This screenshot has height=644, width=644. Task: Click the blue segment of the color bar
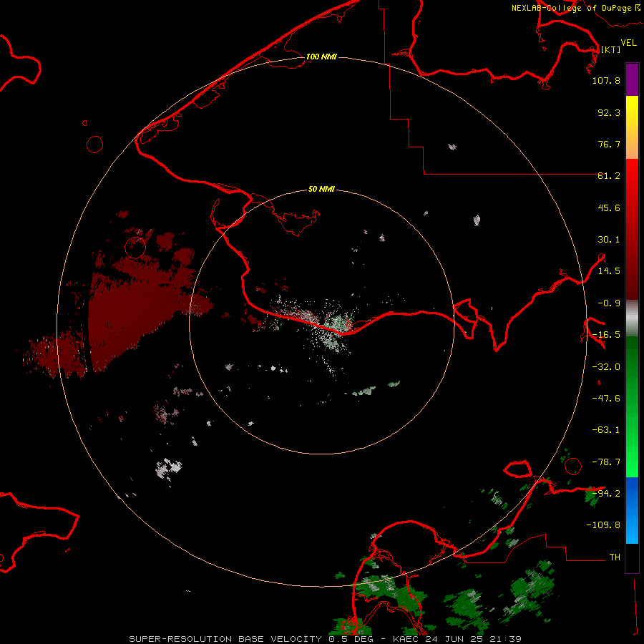tap(632, 510)
